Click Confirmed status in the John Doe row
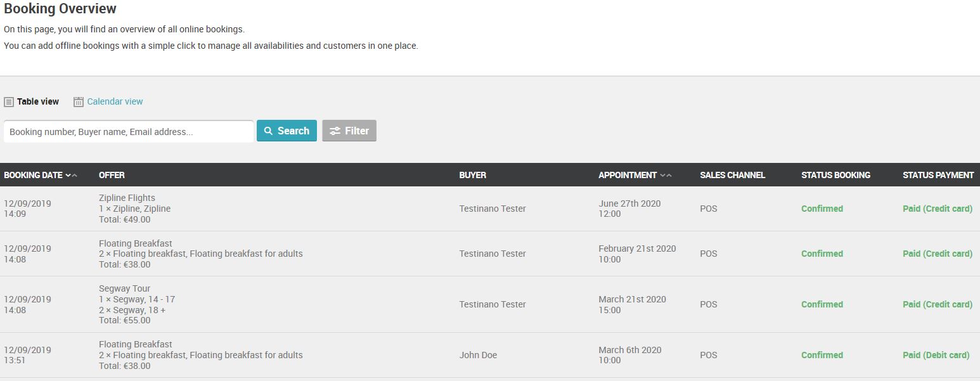 point(822,355)
